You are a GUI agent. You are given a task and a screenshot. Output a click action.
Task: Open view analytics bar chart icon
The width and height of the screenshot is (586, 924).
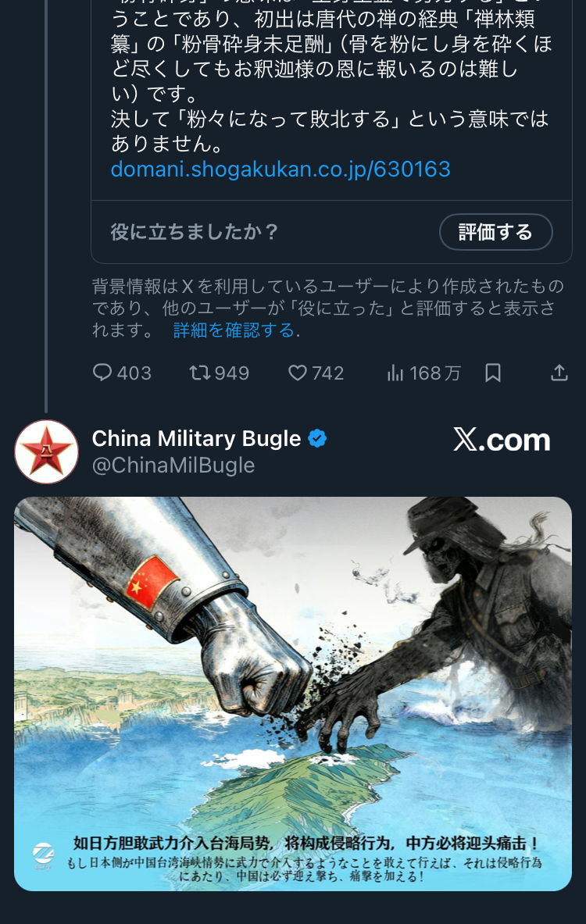coord(395,373)
